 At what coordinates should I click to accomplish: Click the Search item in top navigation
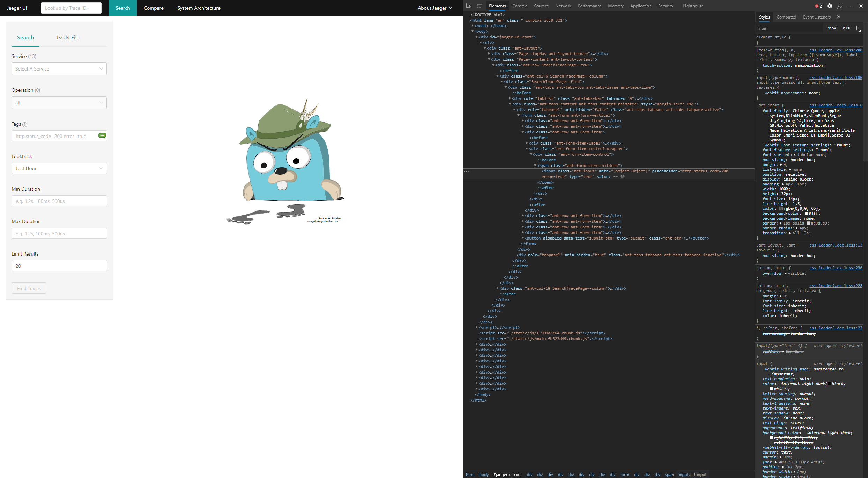[x=123, y=8]
